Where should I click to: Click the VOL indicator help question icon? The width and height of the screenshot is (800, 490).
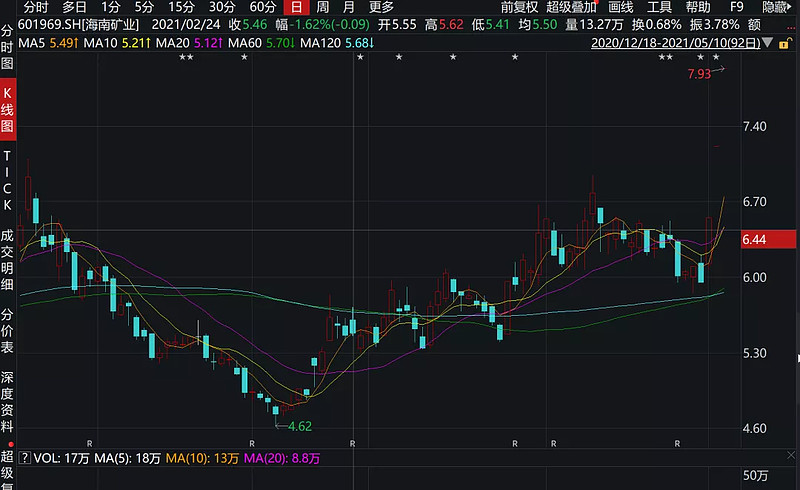(x=24, y=458)
